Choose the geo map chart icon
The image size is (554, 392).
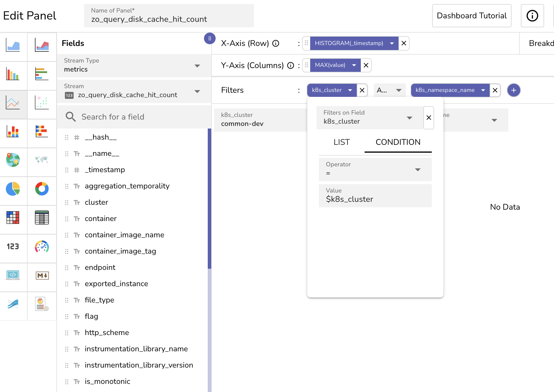tap(13, 160)
